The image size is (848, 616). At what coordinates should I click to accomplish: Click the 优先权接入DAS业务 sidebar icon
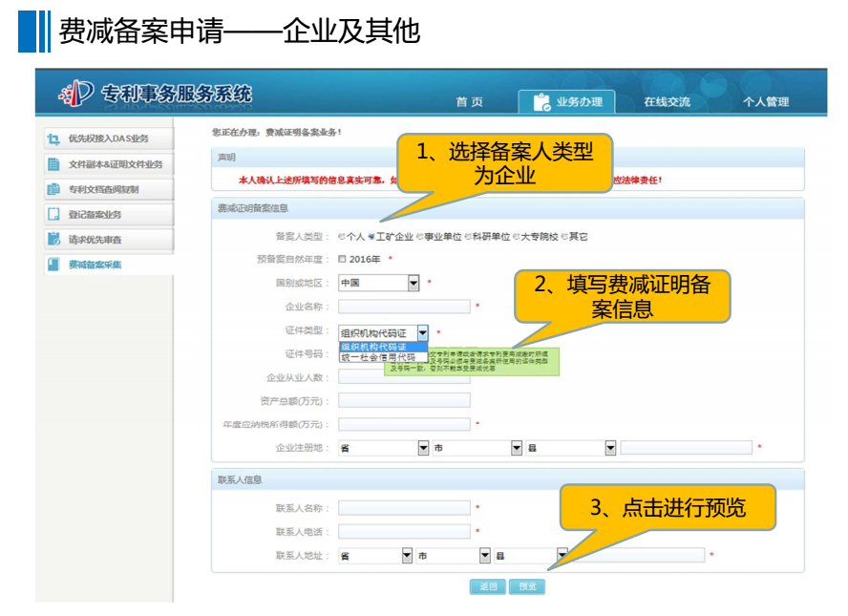click(x=53, y=139)
